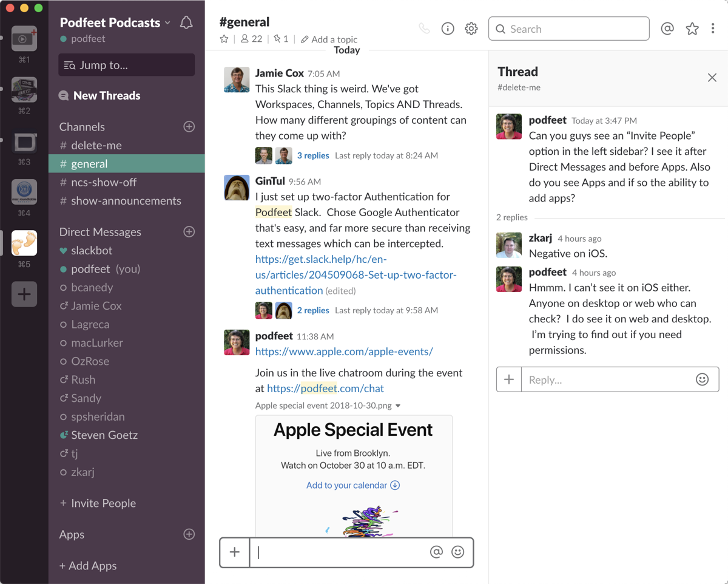
Task: Select Podfeet feet workspace ⌘5
Action: (x=24, y=243)
